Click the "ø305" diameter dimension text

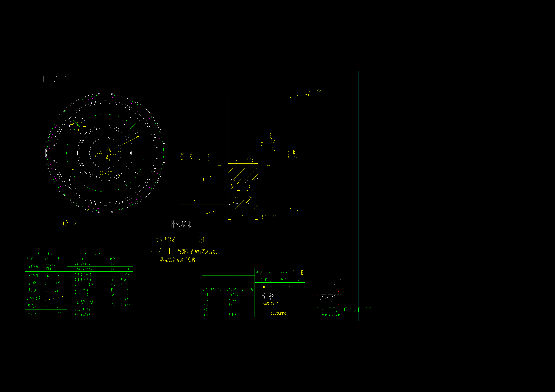[x=182, y=156]
